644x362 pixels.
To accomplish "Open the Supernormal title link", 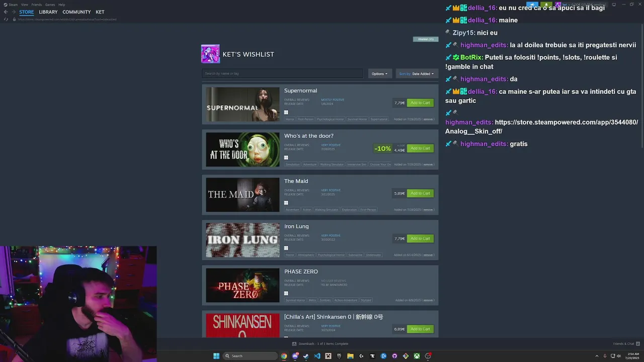I will pyautogui.click(x=300, y=90).
